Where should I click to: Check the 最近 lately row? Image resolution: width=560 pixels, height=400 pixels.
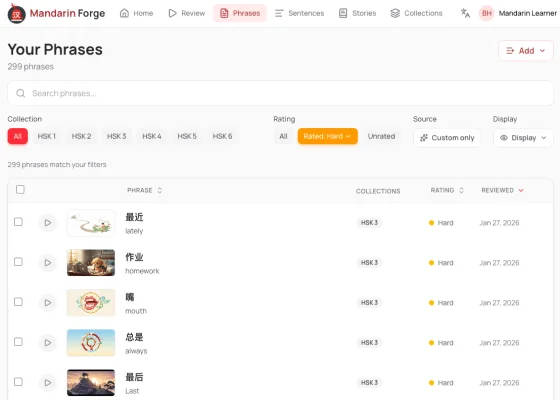[18, 222]
